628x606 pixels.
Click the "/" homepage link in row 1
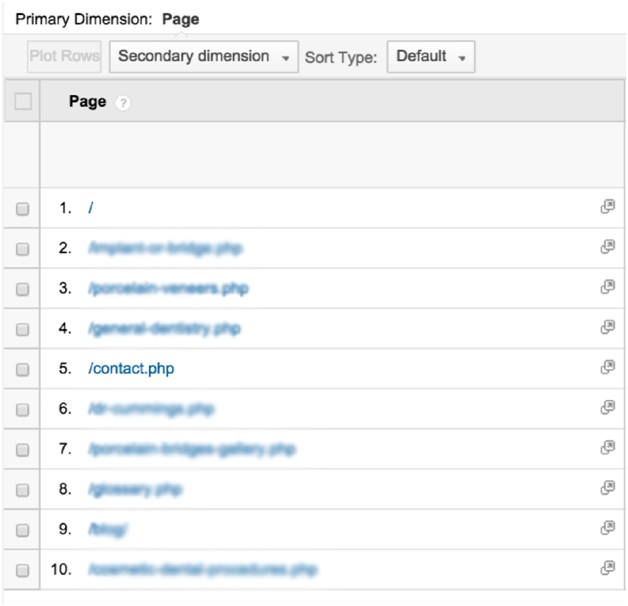tap(91, 208)
